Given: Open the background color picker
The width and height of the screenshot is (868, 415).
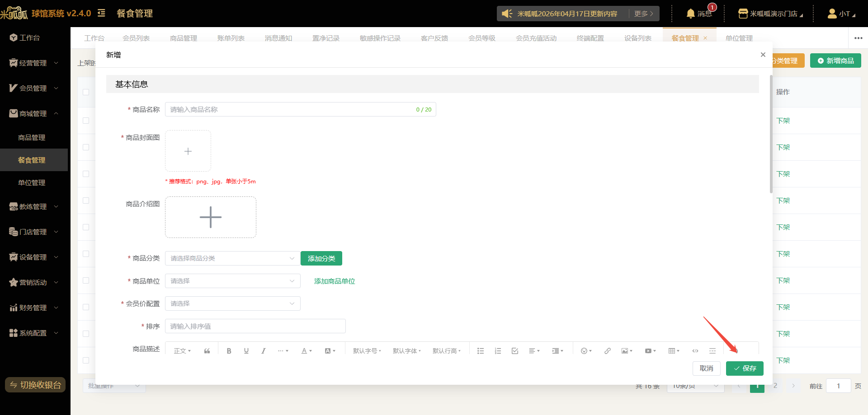Looking at the screenshot, I should click(x=330, y=351).
